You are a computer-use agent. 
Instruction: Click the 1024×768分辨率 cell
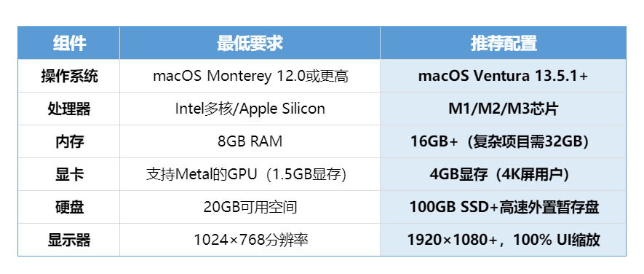click(250, 240)
